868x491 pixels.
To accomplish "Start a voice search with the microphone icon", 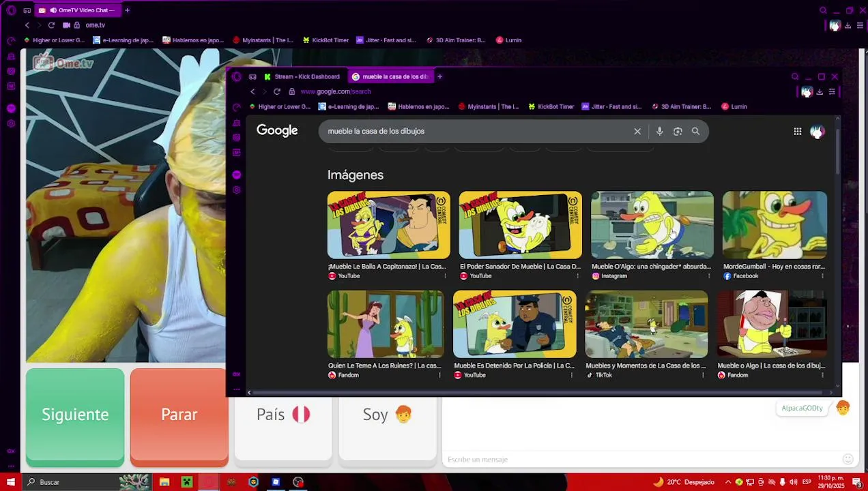I will 659,131.
